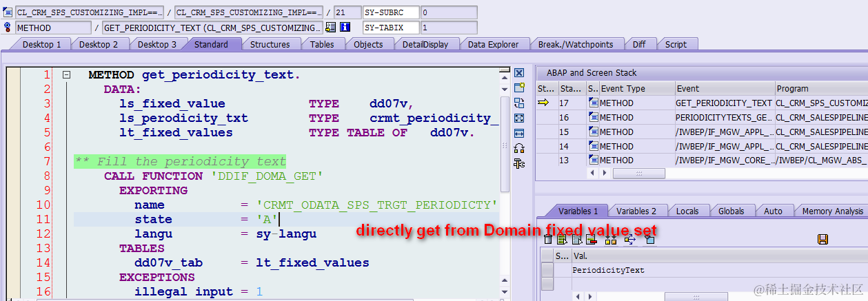Viewport: 868px width, 301px height.
Task: Collapse the METHOD get_periodicity_text code block
Action: [66, 74]
